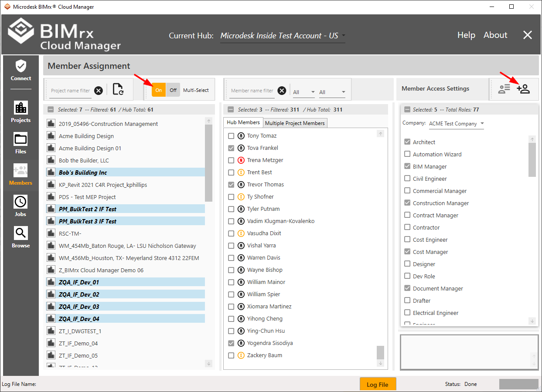Viewport: 542px width, 392px height.
Task: Switch to the Multiple Project Members tab
Action: 295,123
